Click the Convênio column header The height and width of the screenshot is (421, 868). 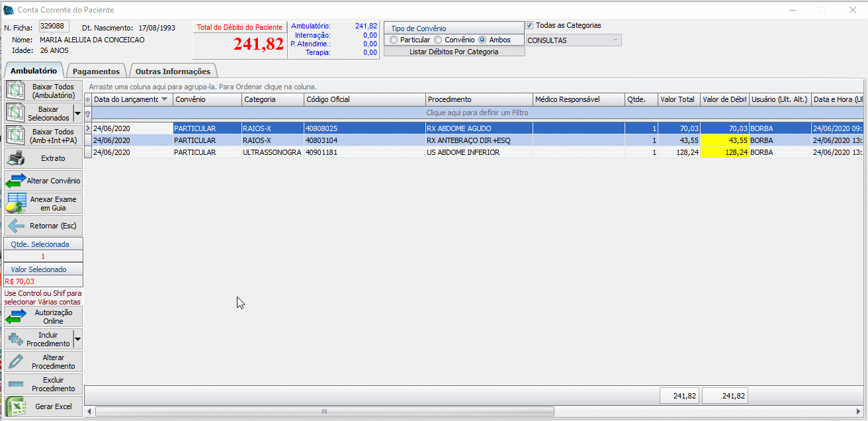(x=208, y=99)
